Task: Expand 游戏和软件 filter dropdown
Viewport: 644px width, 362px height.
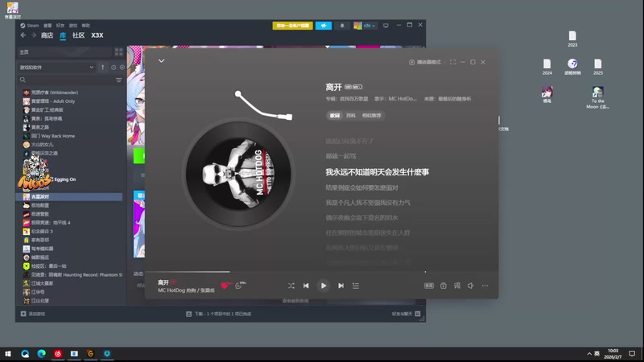Action: click(x=56, y=68)
